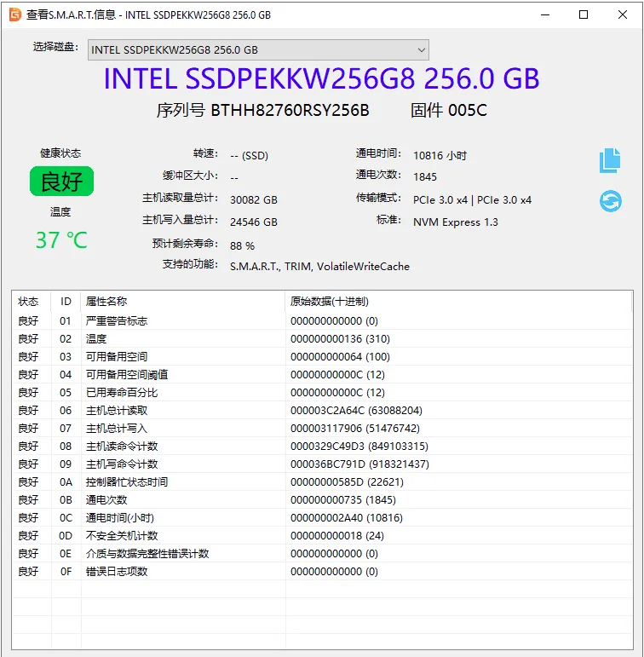Screen dimensions: 644x657
Task: Select row 介质与数据完整性错误计数
Action: [x=322, y=554]
